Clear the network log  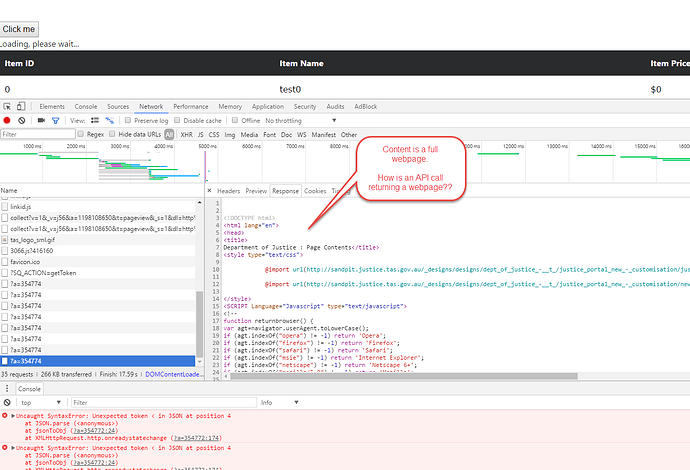pos(23,120)
